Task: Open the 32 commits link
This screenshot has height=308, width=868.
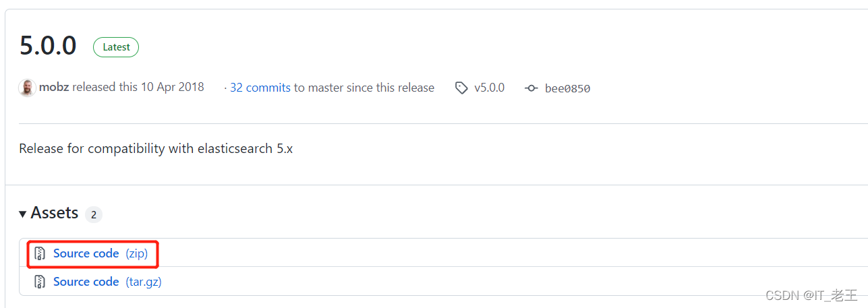Action: click(x=260, y=88)
